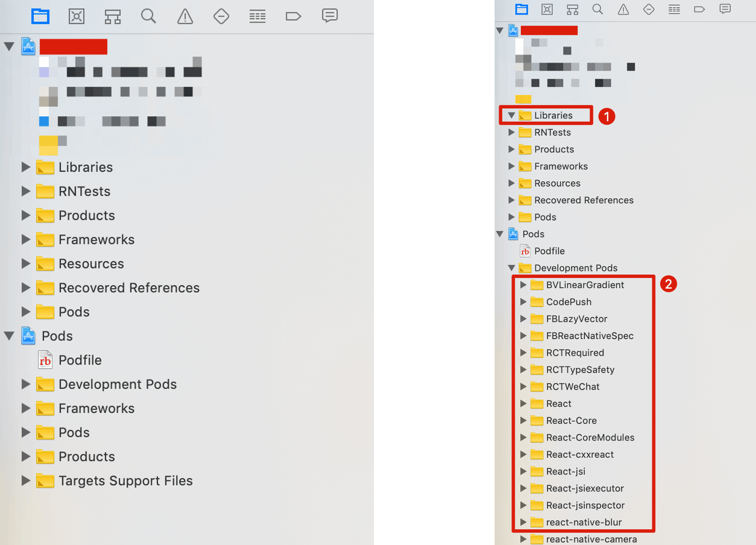
Task: Select FBLazyVector folder
Action: pos(569,319)
